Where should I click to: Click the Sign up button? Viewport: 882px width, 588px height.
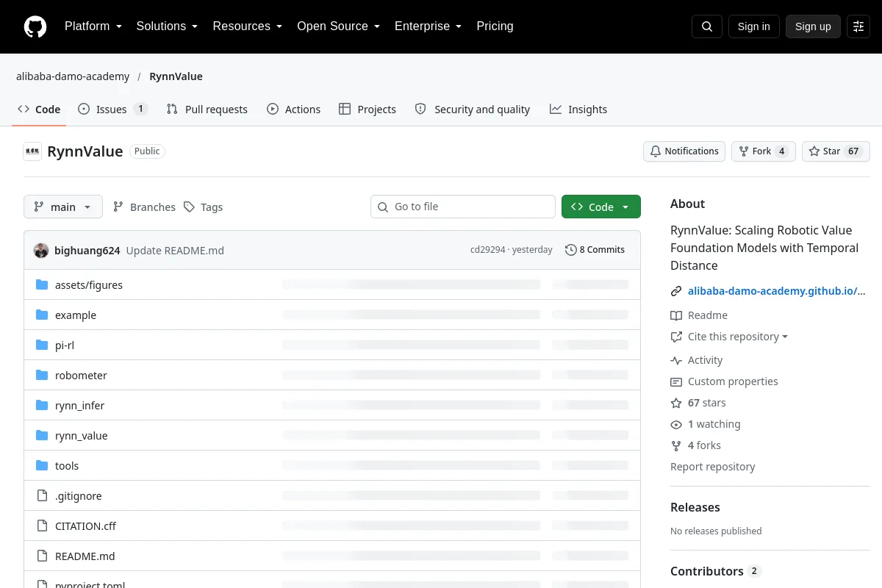coord(813,26)
